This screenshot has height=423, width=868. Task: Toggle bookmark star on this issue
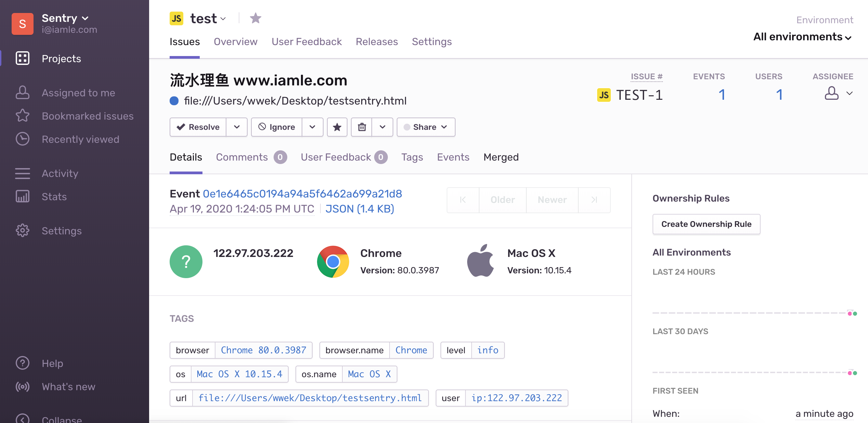(337, 127)
